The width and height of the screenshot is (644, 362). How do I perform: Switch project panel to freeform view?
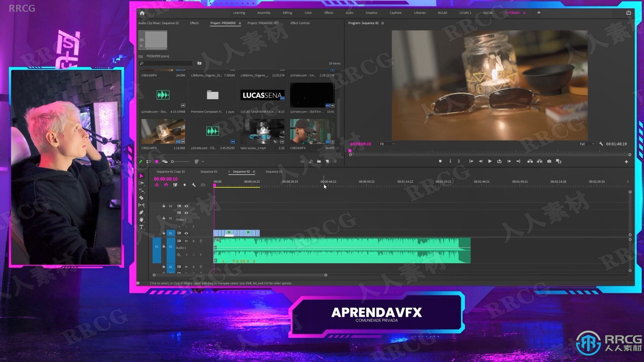point(165,162)
